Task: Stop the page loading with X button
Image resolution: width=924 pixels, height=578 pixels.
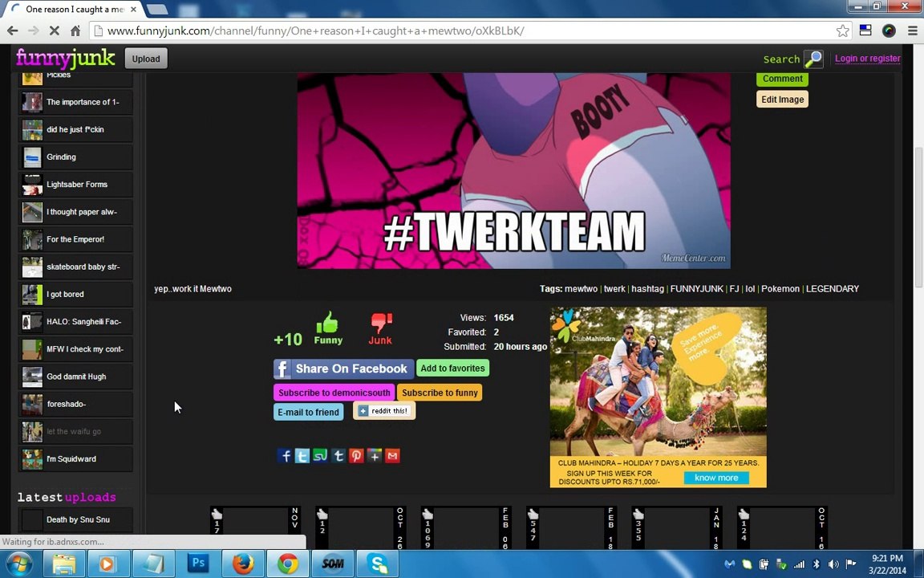Action: (x=55, y=31)
